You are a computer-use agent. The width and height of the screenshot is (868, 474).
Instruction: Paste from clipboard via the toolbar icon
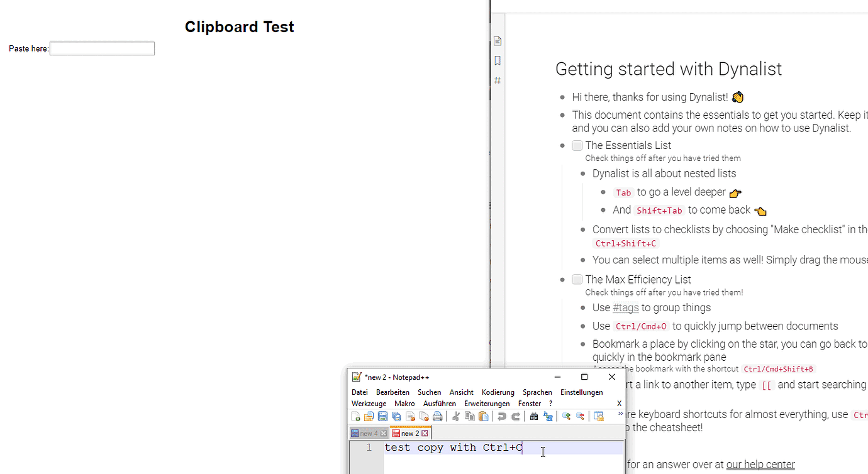click(483, 416)
